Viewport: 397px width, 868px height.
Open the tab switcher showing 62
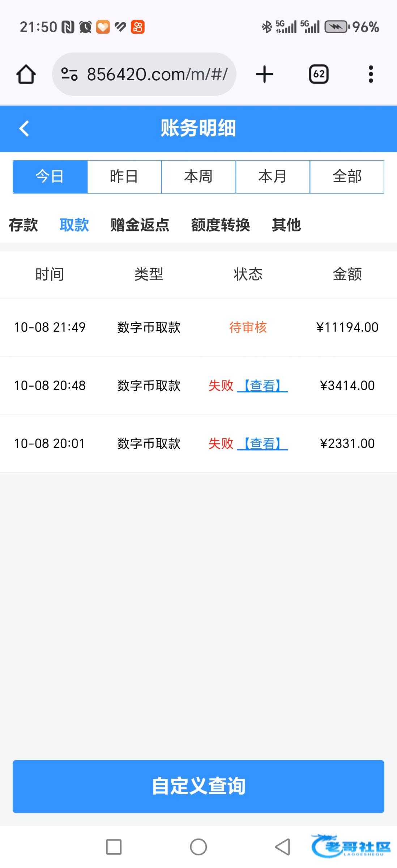(319, 75)
